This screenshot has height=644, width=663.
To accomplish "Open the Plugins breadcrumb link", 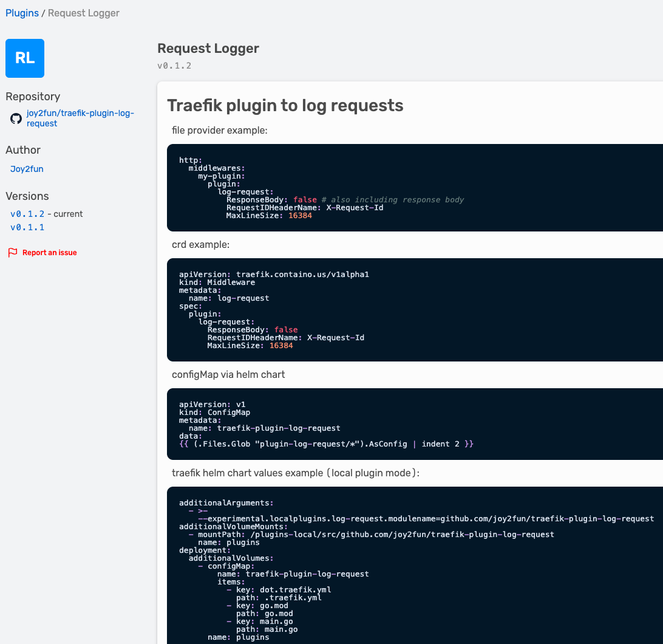I will (x=22, y=13).
